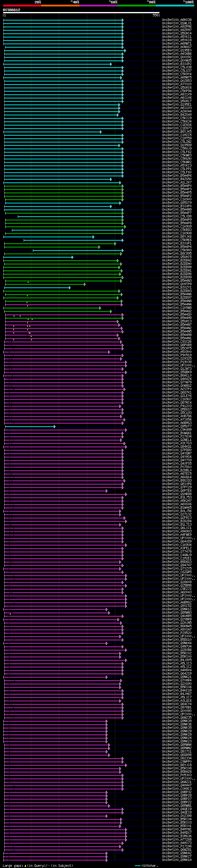Screen dimensions: 197x868
Task: Click cyan alignment bar for UniRef100_B8YJK5
Action: (x=53, y=132)
